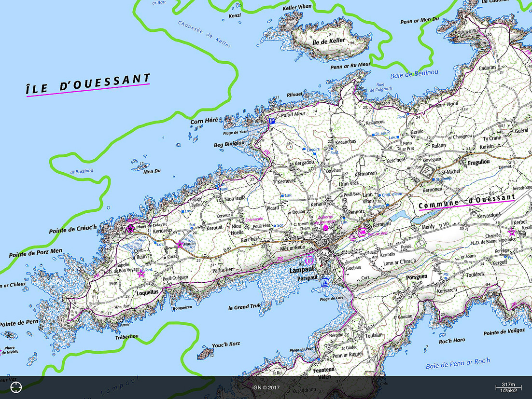The height and width of the screenshot is (399, 532).
Task: Select the Kerivarc'h place name
Action: tap(447, 290)
